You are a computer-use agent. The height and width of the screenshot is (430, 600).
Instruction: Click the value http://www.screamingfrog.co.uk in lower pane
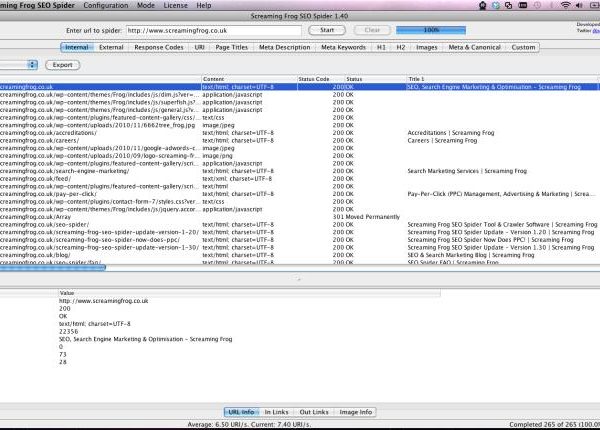[103, 301]
